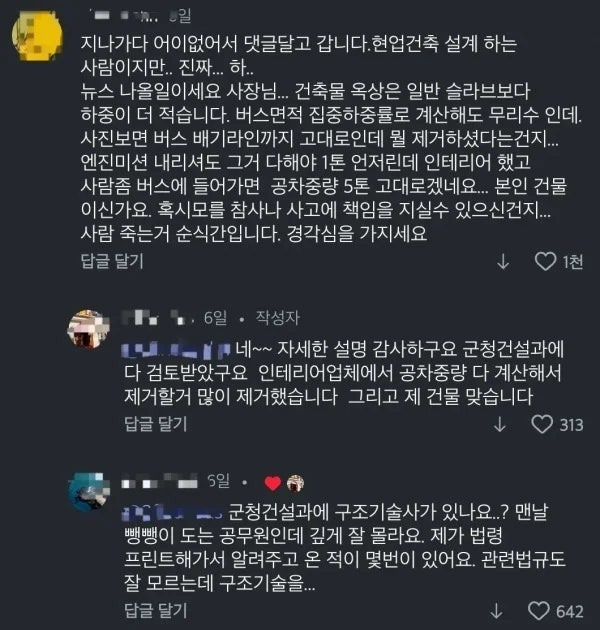
Task: Open the blurred mention before 네~~ 자세한 설명
Action: point(176,350)
